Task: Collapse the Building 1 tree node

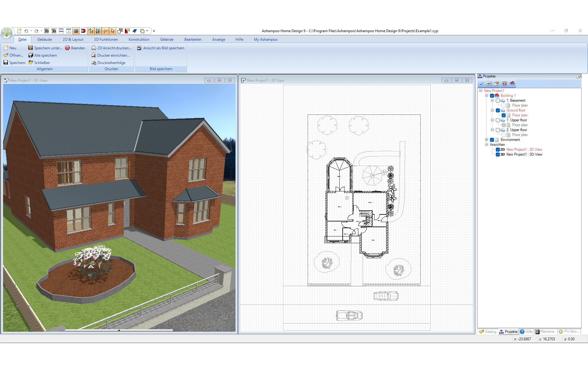Action: pyautogui.click(x=487, y=96)
